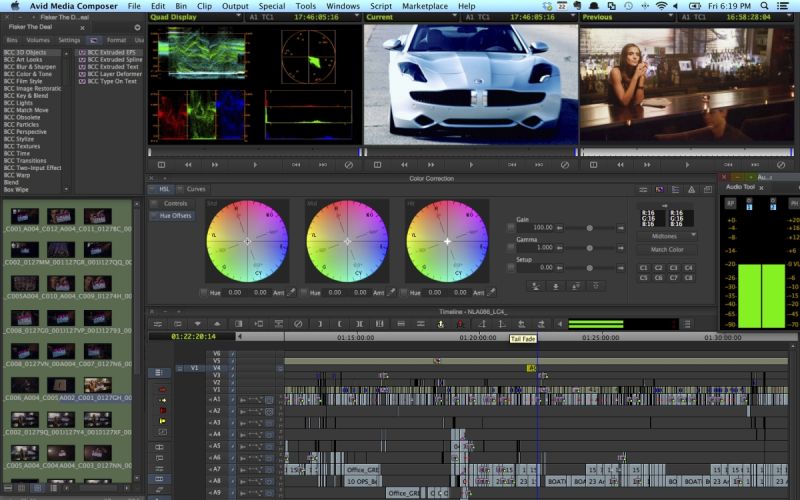800x500 pixels.
Task: Toggle the Controls enable button
Action: click(154, 203)
